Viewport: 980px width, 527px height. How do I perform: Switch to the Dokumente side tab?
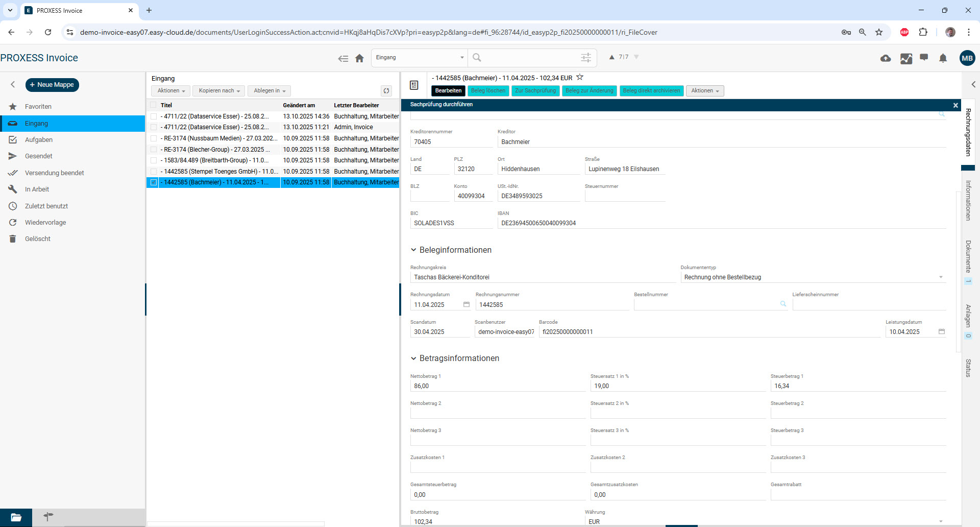[x=968, y=256]
